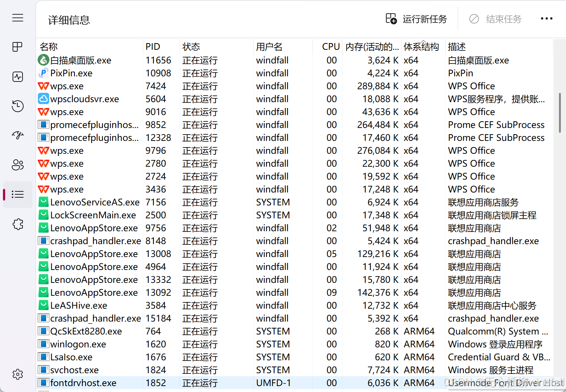Select wps.exe row with PID 2780
Viewport: 566px width, 392px height.
(294, 163)
